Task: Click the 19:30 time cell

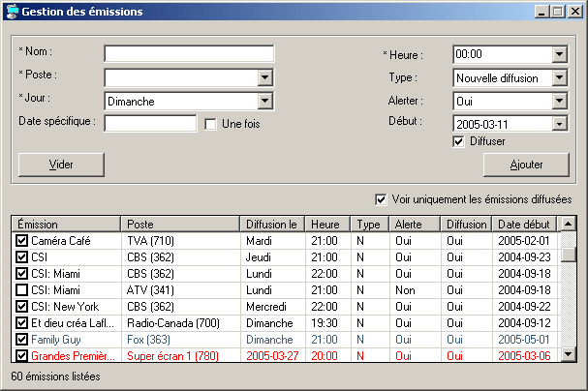Action: click(x=325, y=323)
